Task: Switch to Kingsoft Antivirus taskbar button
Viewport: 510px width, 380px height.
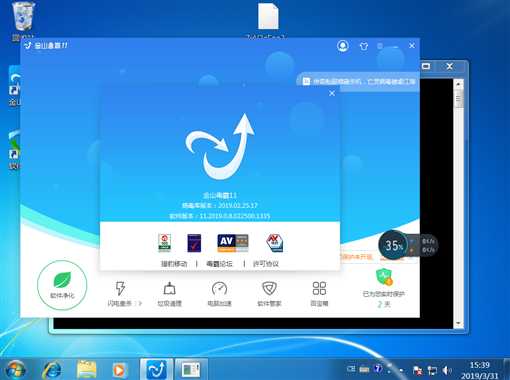Action: point(157,370)
